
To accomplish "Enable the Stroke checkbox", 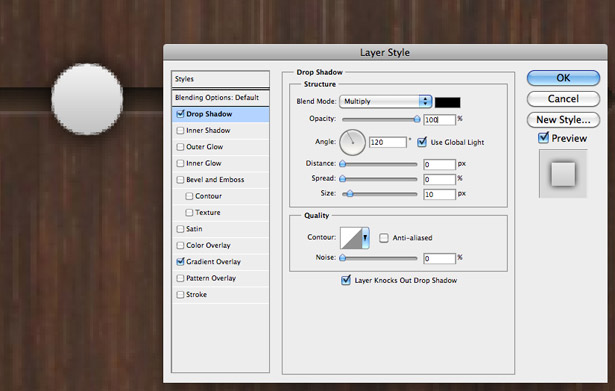I will 180,295.
